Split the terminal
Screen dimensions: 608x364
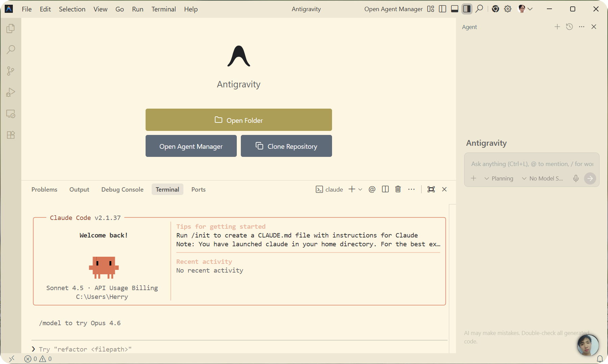[x=385, y=189]
